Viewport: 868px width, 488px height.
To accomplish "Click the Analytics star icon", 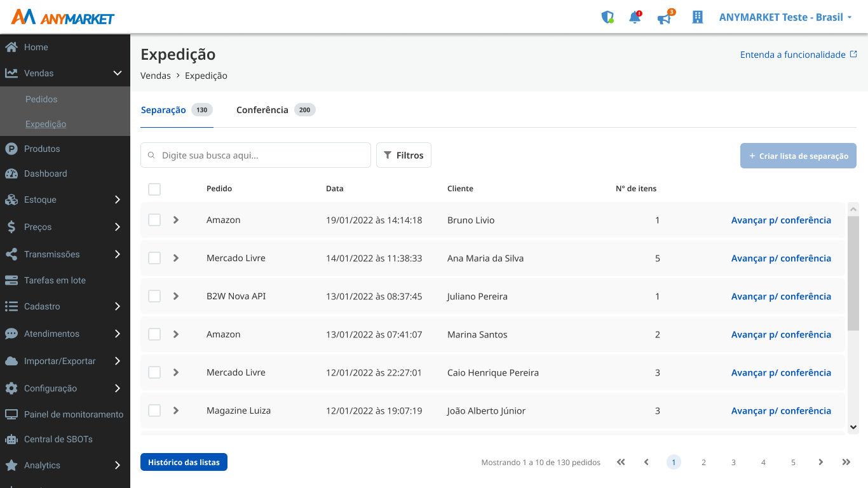I will click(11, 465).
